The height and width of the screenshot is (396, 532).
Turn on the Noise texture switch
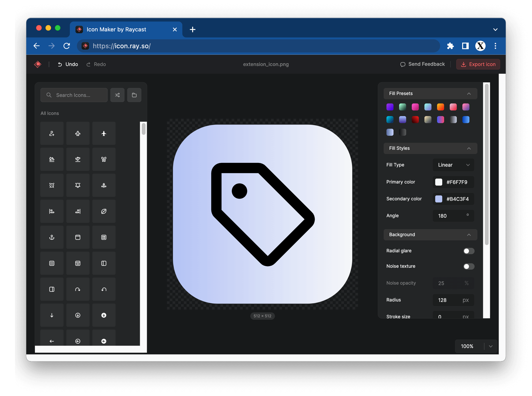coord(468,266)
